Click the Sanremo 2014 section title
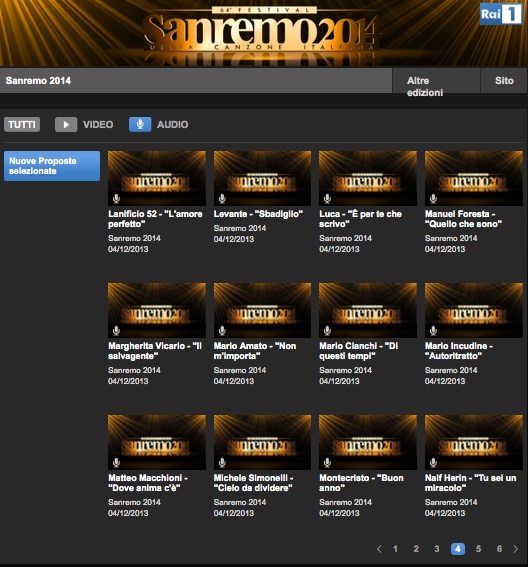528x567 pixels. point(38,80)
